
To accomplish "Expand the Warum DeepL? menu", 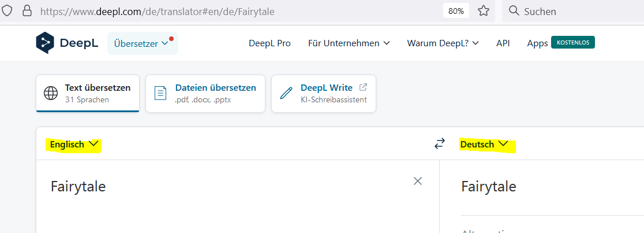I will 443,43.
